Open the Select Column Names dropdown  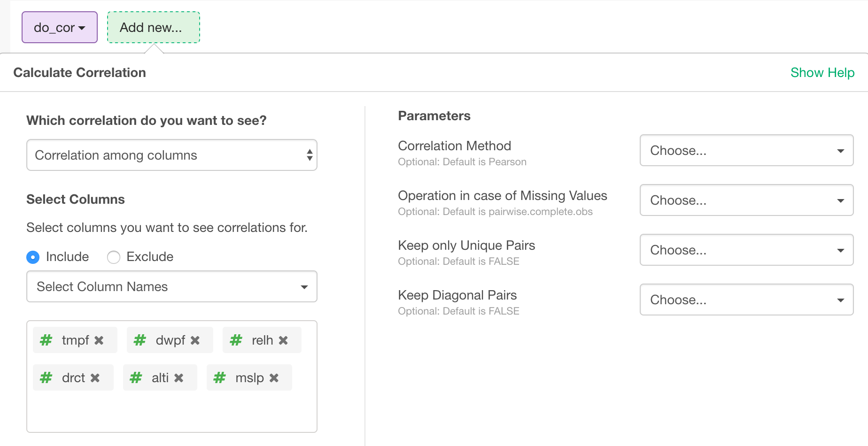(x=172, y=286)
